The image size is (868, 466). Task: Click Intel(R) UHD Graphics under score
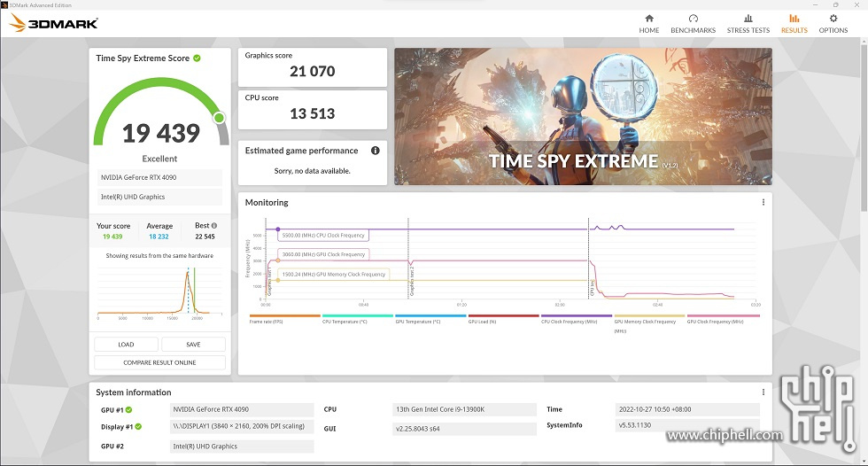(x=159, y=197)
